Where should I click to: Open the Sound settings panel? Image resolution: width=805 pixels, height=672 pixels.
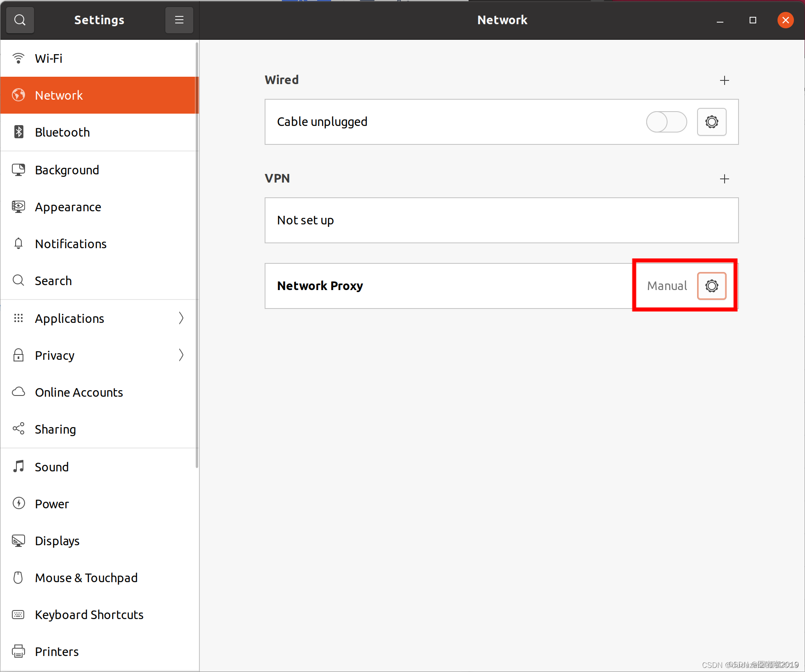(x=52, y=467)
